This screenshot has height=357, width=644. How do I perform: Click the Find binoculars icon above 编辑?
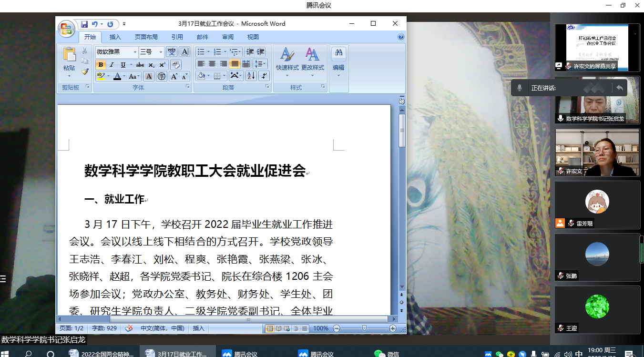(x=338, y=53)
